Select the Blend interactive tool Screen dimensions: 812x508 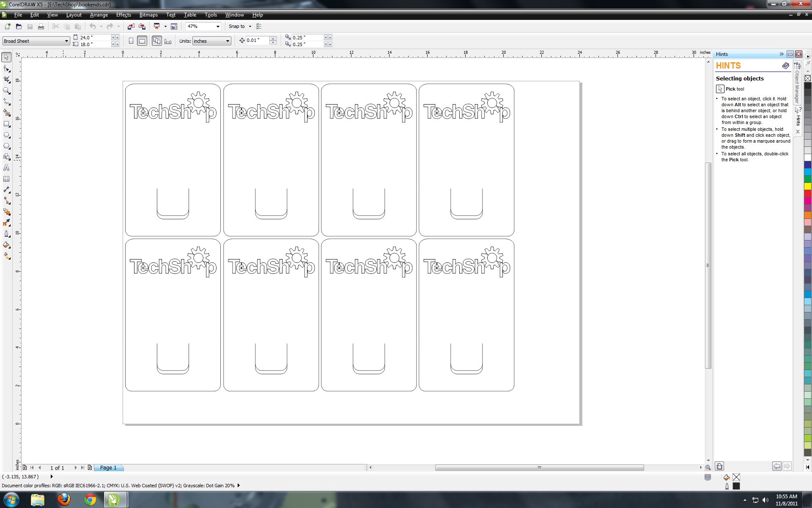[x=6, y=212]
